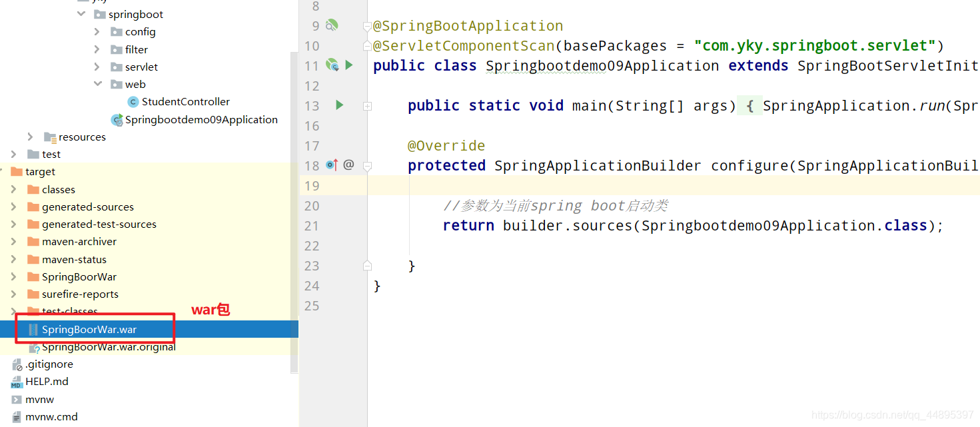
Task: Select the .gitignore file
Action: point(49,364)
